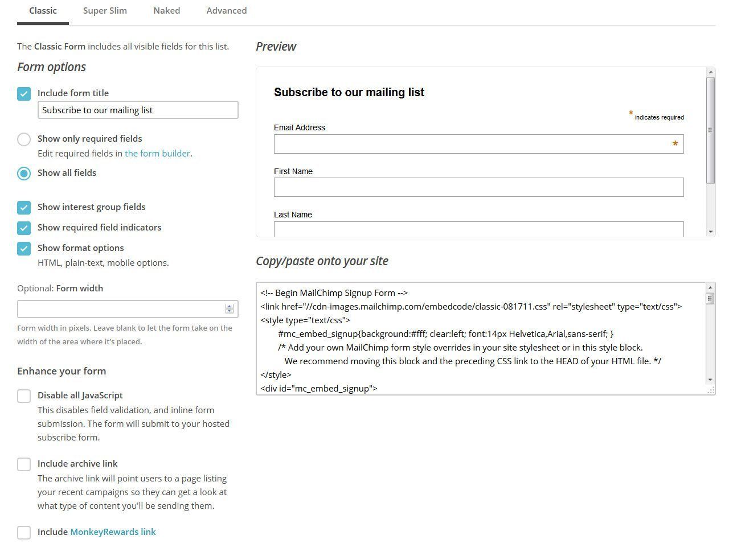The width and height of the screenshot is (733, 560).
Task: Click the classic-081711.css link href code line
Action: pyautogui.click(x=471, y=306)
